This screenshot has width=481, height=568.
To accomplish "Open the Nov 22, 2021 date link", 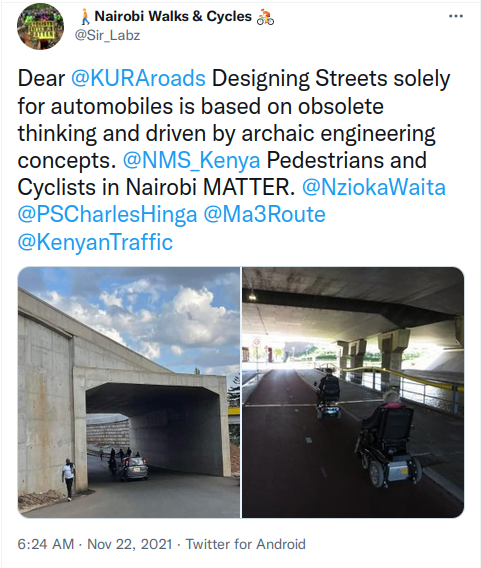I will point(130,544).
